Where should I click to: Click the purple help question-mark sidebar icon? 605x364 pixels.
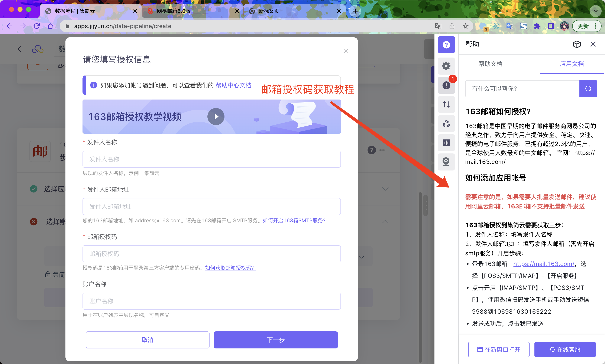446,45
